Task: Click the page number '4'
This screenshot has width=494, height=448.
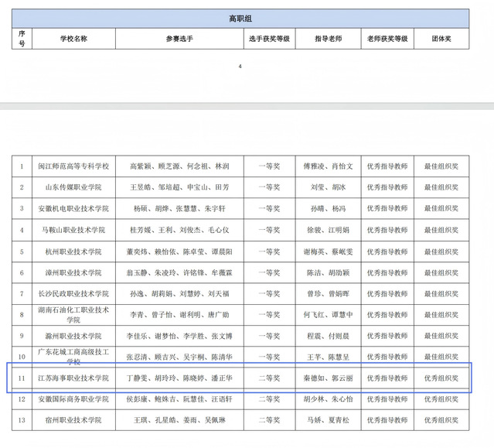Action: click(x=240, y=67)
